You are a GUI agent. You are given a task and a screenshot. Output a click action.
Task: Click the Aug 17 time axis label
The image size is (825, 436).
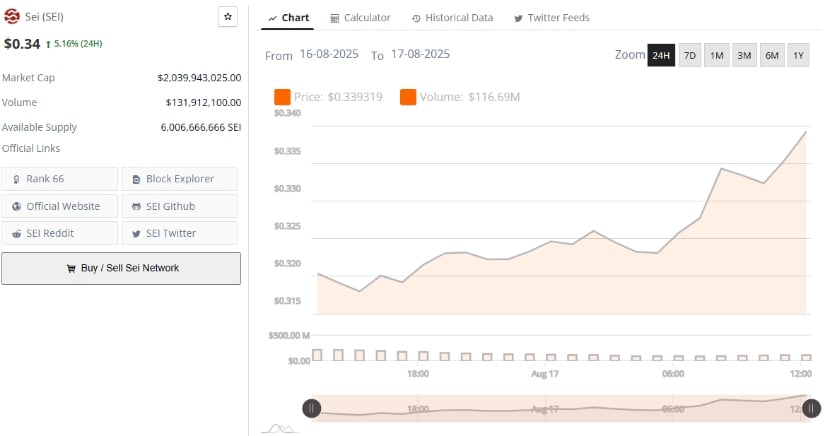[545, 373]
